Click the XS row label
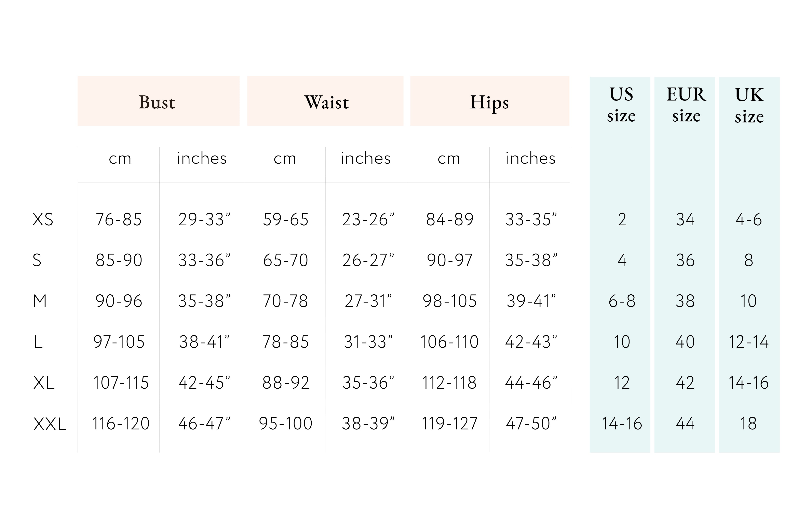The height and width of the screenshot is (521, 812). click(43, 219)
